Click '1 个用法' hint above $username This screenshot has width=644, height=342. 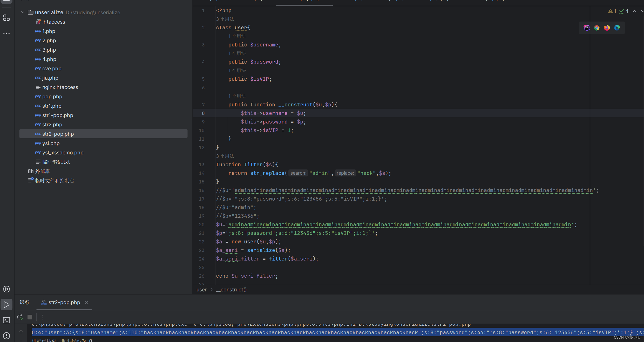coord(237,36)
